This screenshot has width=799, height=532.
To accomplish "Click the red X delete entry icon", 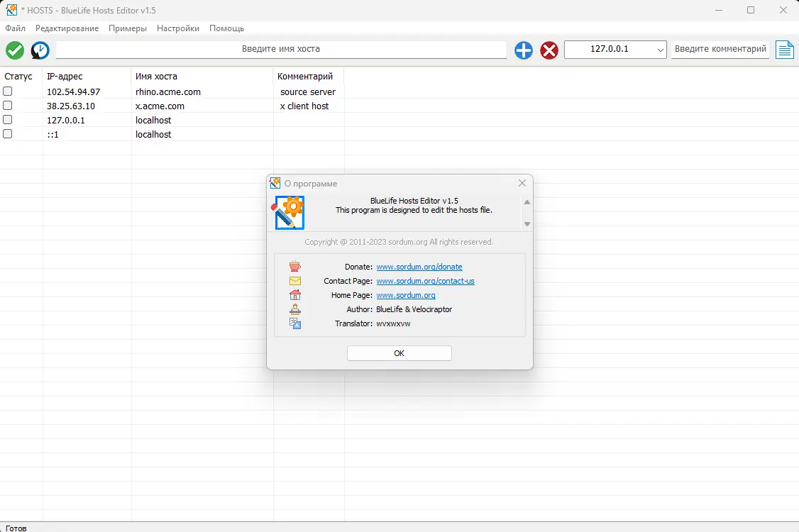I will click(548, 50).
